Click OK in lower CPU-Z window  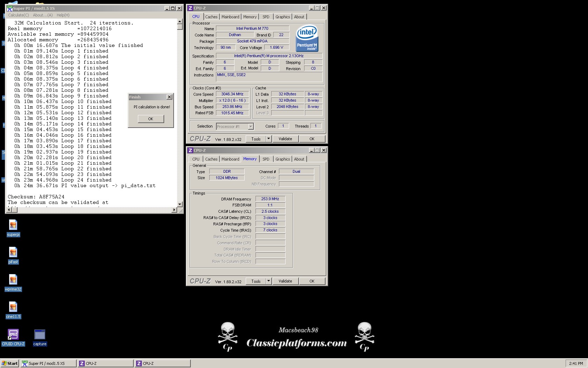click(x=312, y=281)
